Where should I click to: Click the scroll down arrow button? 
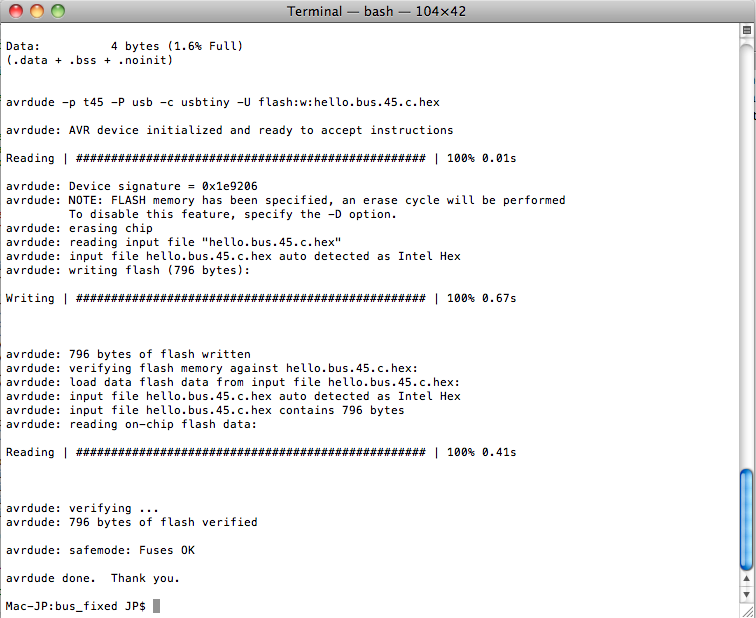pyautogui.click(x=746, y=596)
